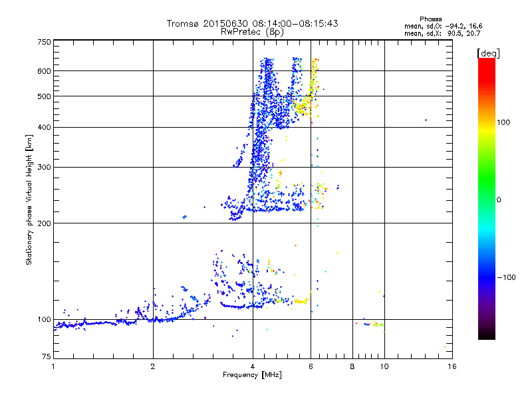This screenshot has width=532, height=399.
Task: Click the y-axis tick label '100'
Action: pos(44,320)
